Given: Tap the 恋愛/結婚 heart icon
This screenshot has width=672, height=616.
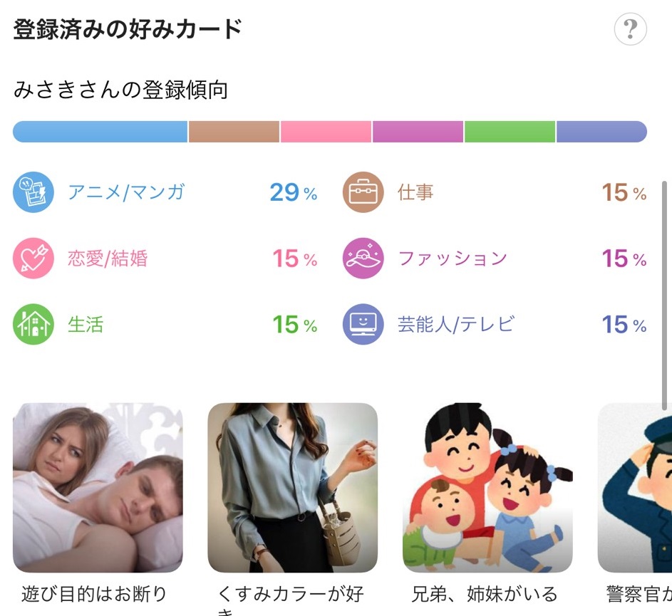Looking at the screenshot, I should click(33, 258).
